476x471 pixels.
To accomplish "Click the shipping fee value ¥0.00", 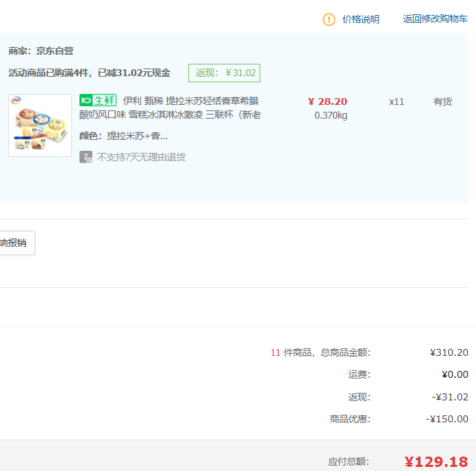I will tap(455, 374).
